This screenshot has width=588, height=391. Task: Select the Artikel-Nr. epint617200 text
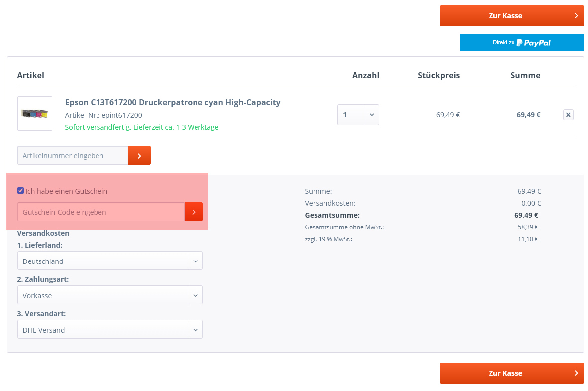pyautogui.click(x=103, y=115)
